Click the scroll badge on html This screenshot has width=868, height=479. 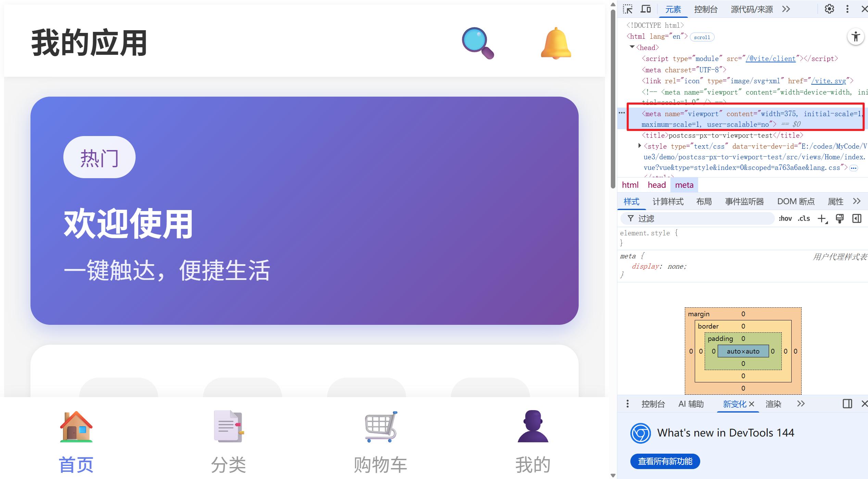702,37
